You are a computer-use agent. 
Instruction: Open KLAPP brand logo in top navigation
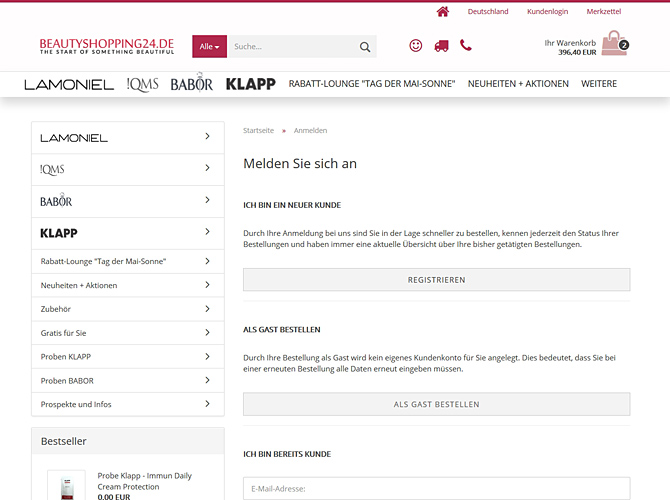tap(251, 84)
